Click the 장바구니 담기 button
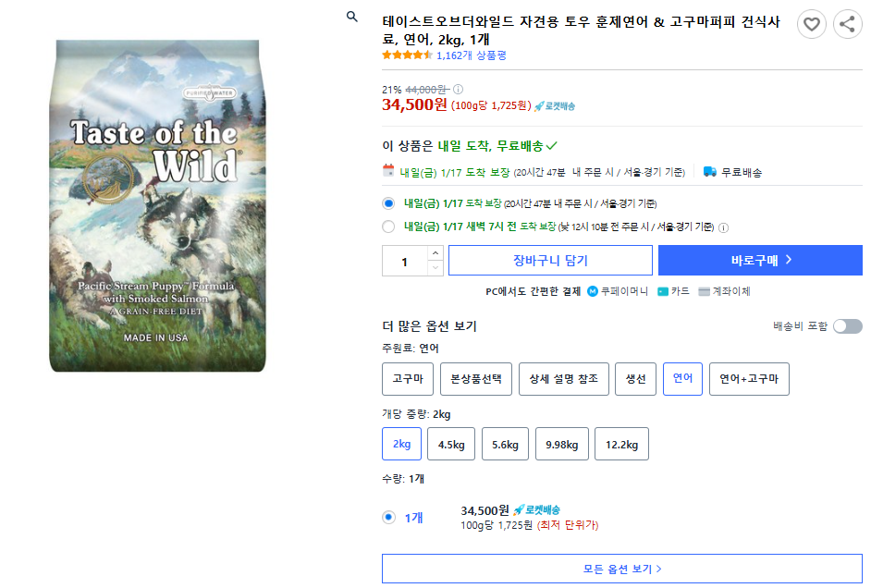The image size is (871, 588). point(551,260)
